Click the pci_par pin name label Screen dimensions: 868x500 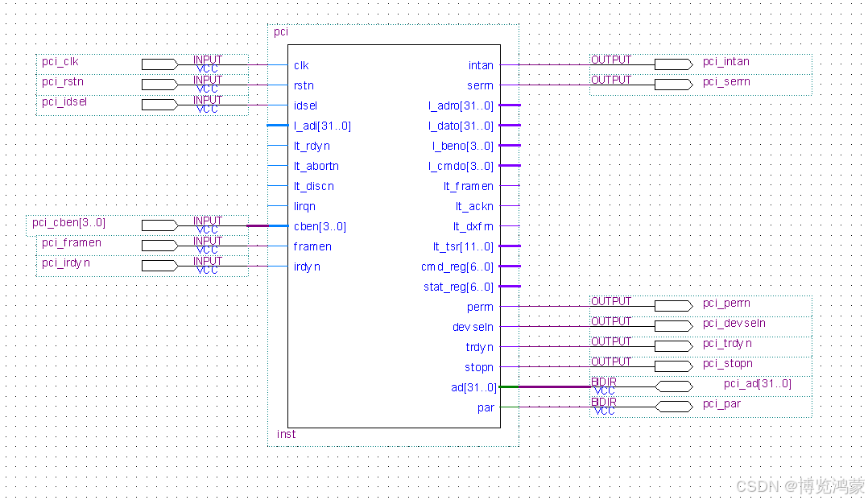tap(721, 403)
